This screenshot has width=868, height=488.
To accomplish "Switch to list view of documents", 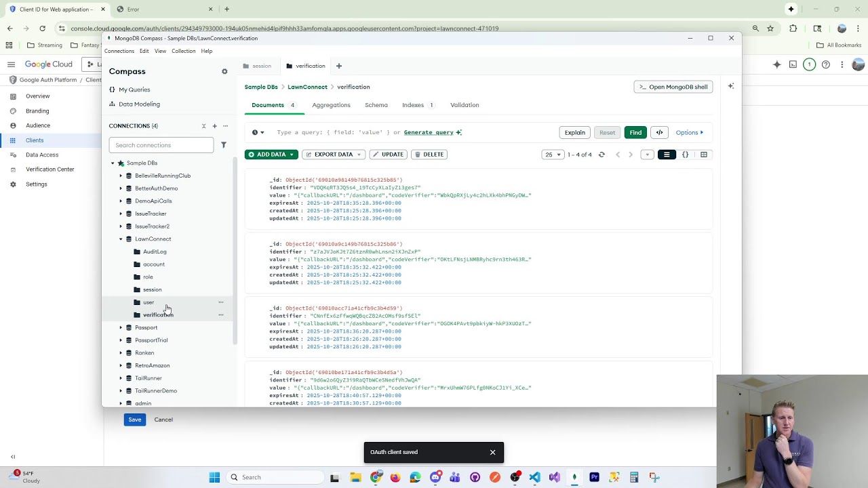I will 667,155.
